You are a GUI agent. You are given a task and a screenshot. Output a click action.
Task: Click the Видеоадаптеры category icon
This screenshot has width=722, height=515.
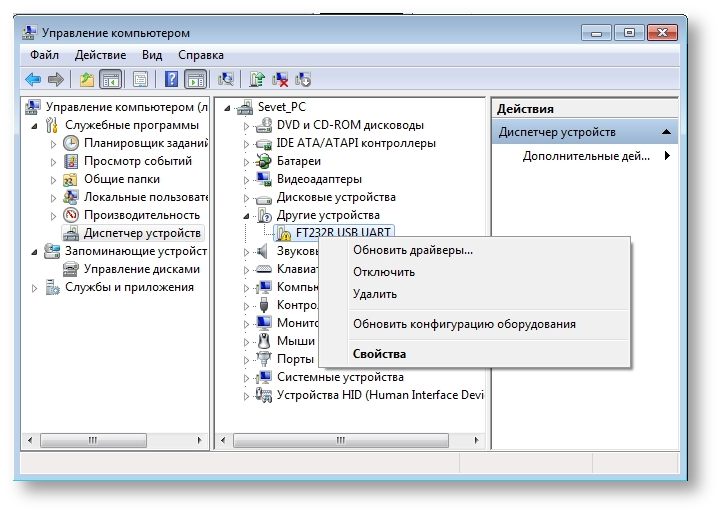point(263,179)
